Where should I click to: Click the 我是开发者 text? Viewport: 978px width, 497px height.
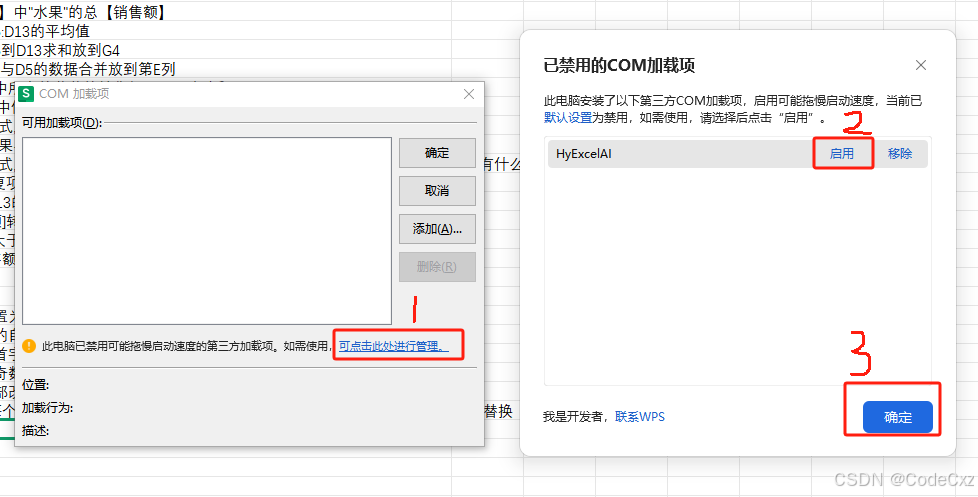click(x=573, y=417)
